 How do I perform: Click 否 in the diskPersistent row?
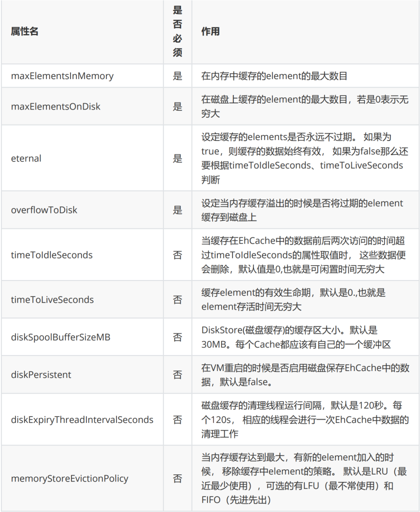pyautogui.click(x=177, y=375)
